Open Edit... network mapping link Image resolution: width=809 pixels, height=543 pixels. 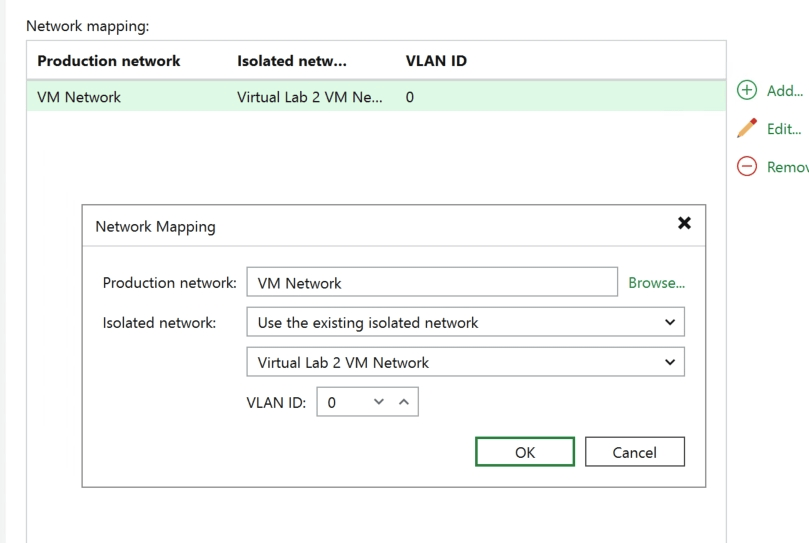784,129
